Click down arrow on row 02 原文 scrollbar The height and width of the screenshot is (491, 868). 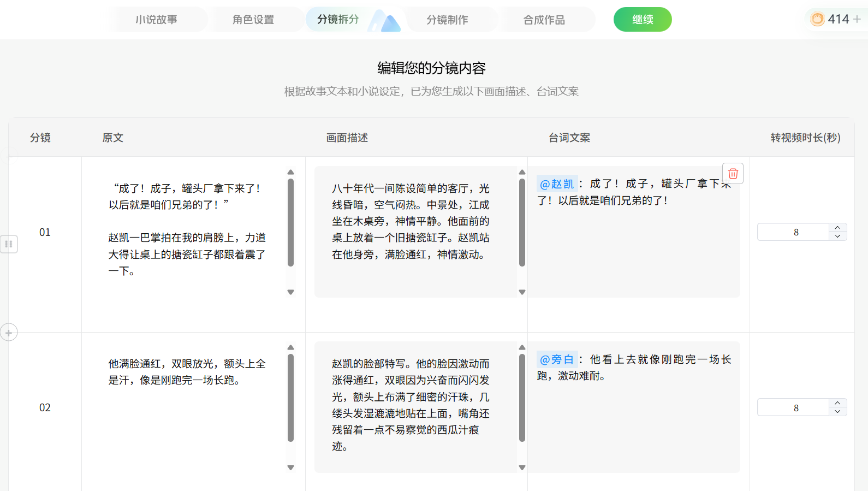click(x=290, y=468)
